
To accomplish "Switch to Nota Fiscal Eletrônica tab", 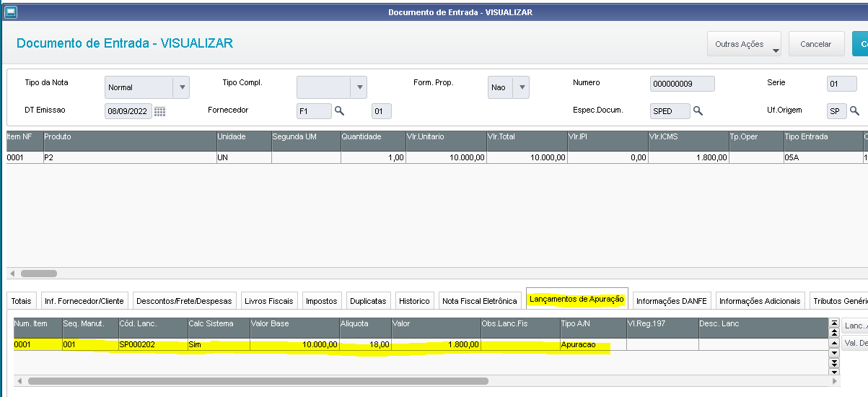I will 480,301.
